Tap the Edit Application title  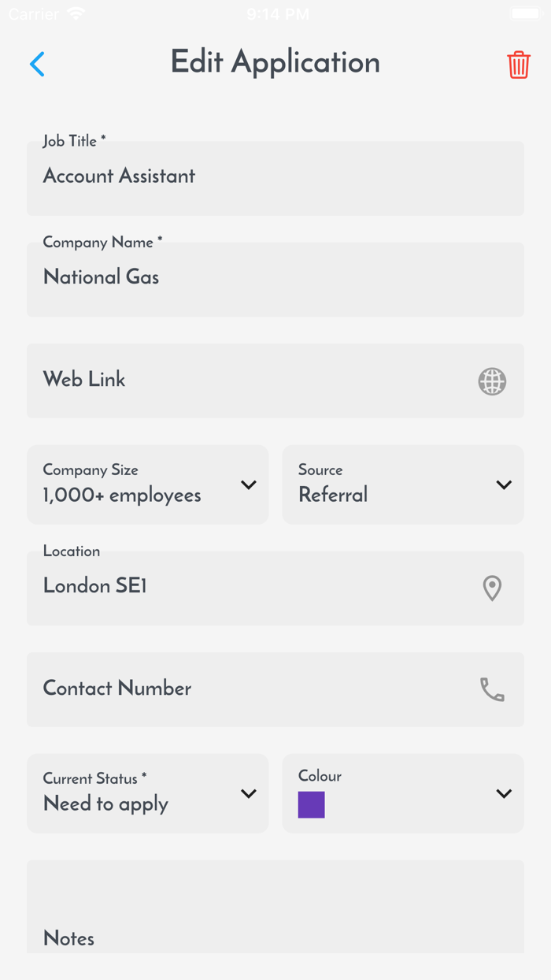tap(275, 62)
